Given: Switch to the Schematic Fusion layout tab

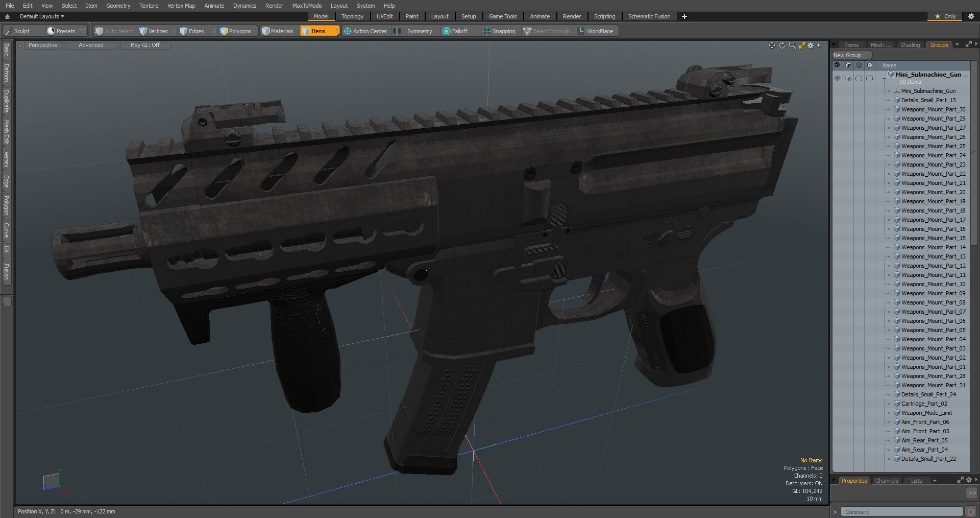Looking at the screenshot, I should click(649, 16).
